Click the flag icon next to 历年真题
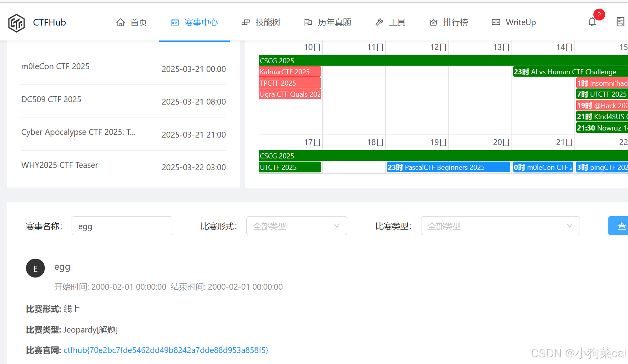Image resolution: width=628 pixels, height=364 pixels. (x=308, y=22)
